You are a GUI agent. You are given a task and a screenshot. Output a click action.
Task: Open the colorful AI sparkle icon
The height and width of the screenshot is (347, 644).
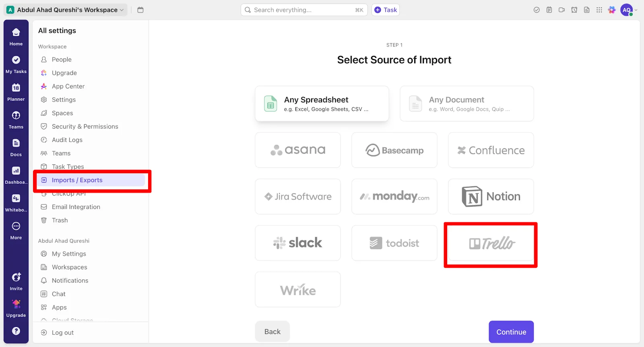click(612, 10)
